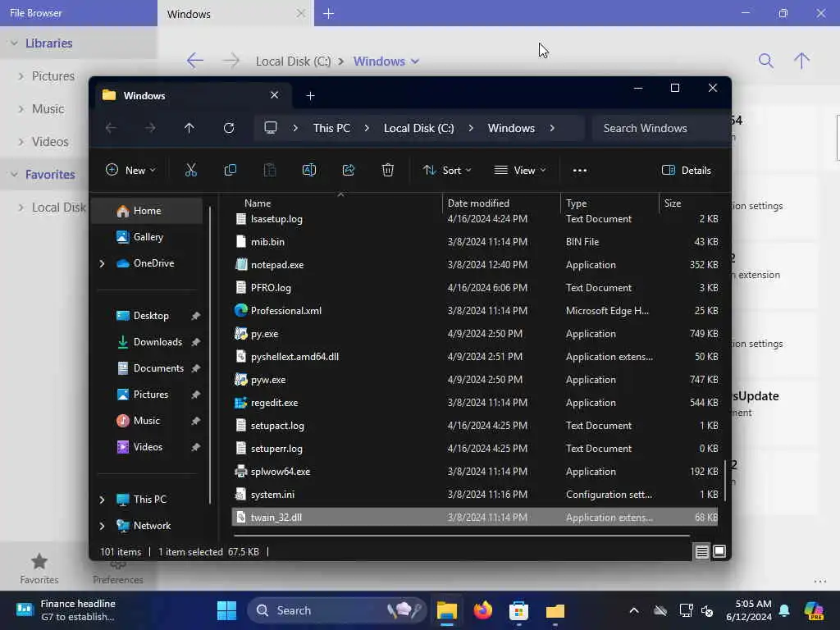The height and width of the screenshot is (630, 840).
Task: Click the clock and date in the taskbar
Action: 749,610
